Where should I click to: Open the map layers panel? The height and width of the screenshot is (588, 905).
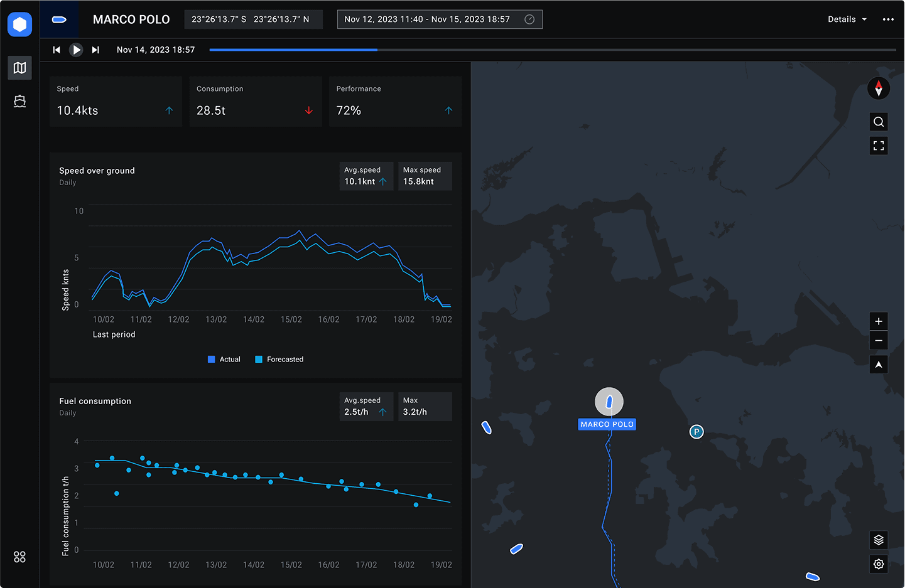pyautogui.click(x=879, y=540)
